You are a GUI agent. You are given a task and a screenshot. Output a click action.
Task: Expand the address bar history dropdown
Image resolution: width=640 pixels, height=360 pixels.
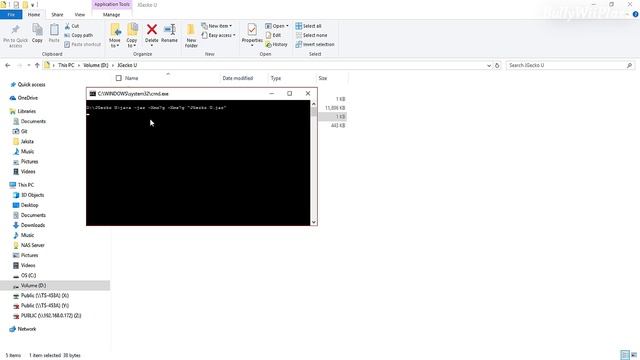pos(489,65)
